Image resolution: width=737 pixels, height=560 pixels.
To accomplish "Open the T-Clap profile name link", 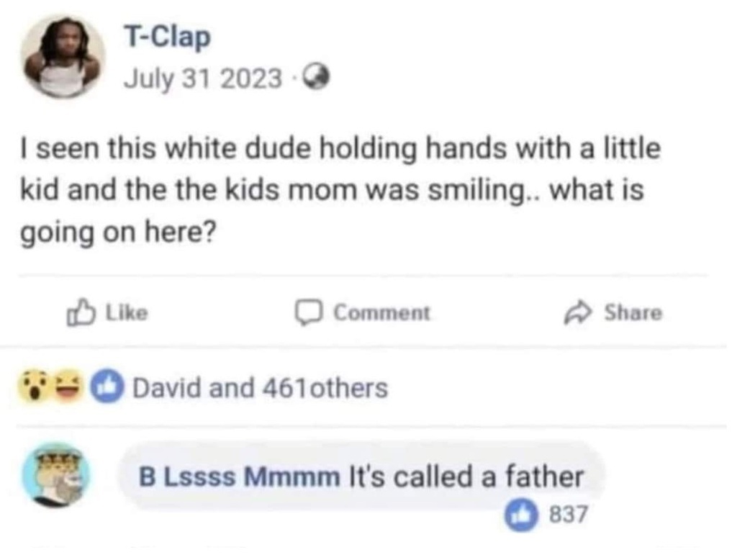I will click(x=167, y=37).
